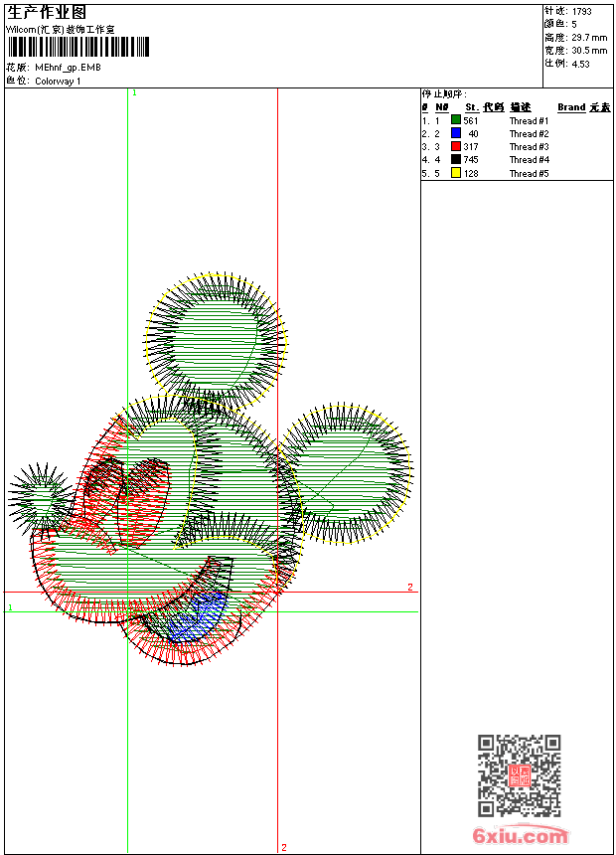Click the black swatch for Thread #4

click(456, 159)
